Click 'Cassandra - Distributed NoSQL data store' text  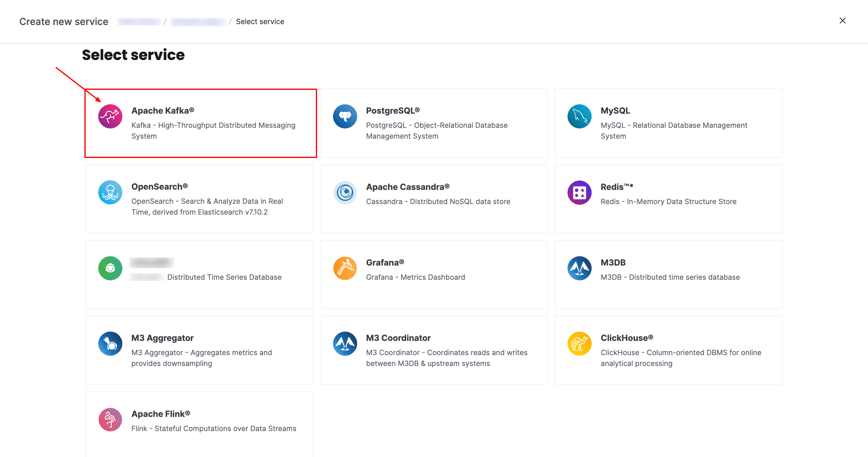coord(438,202)
